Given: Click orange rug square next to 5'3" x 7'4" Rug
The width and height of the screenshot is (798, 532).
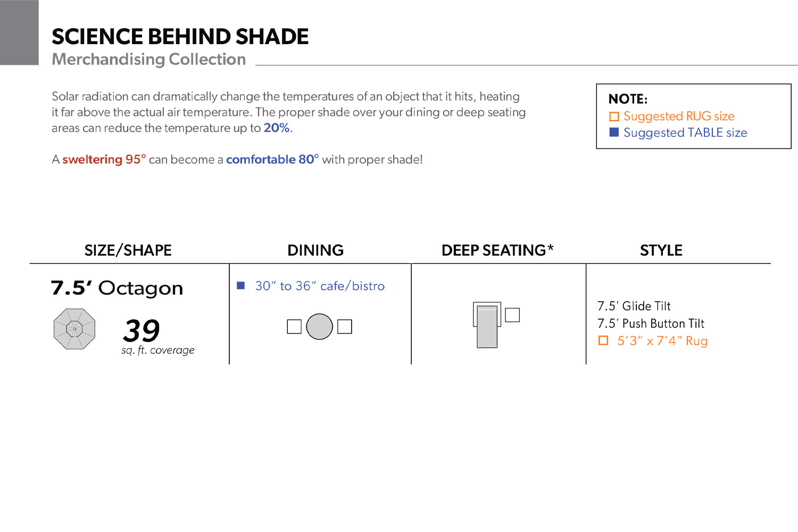Looking at the screenshot, I should 603,340.
